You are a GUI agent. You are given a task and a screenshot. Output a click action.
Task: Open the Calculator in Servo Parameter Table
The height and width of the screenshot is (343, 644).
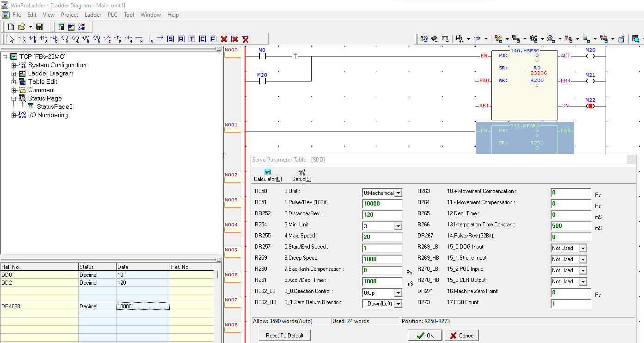(x=268, y=175)
